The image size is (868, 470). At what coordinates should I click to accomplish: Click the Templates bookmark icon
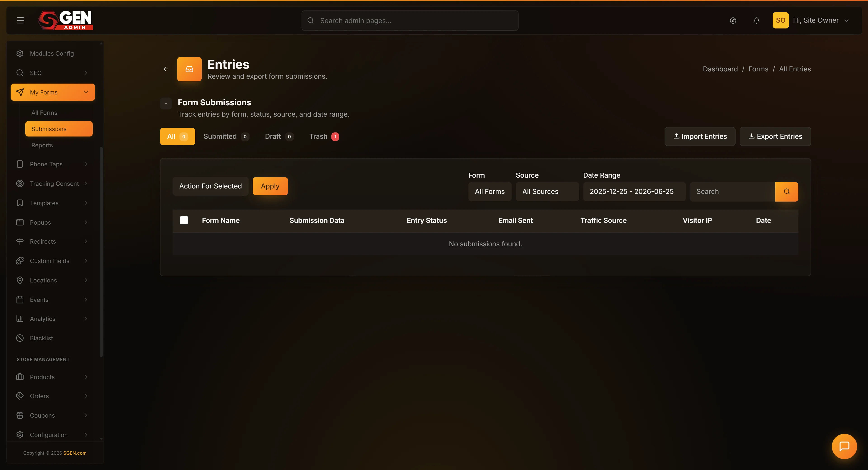coord(20,203)
